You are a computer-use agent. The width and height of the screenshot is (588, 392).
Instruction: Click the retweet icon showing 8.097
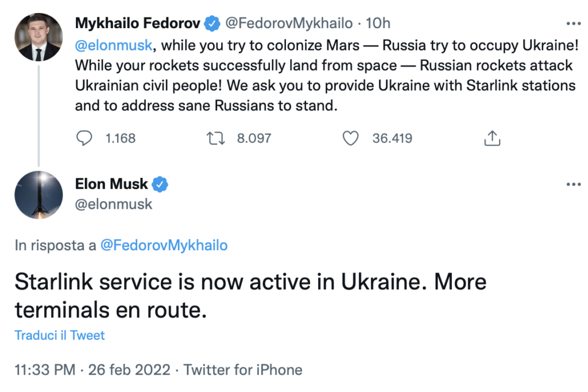pos(215,138)
